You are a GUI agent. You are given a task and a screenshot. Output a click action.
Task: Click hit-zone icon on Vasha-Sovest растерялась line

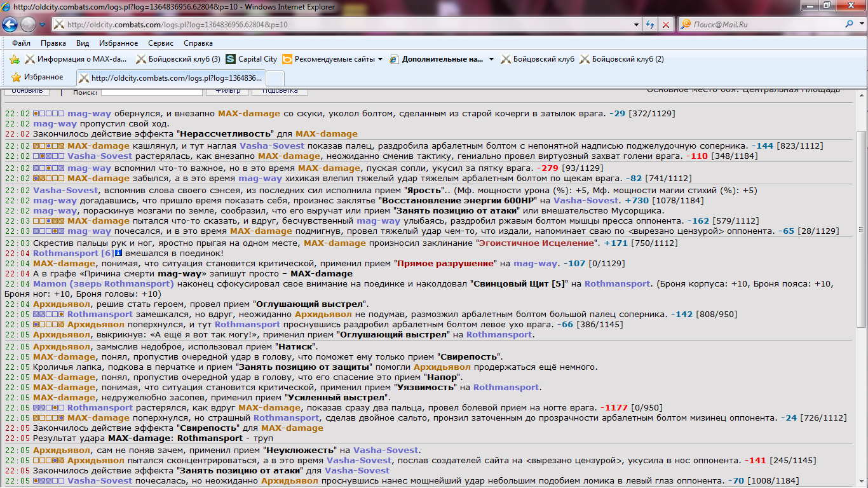49,156
